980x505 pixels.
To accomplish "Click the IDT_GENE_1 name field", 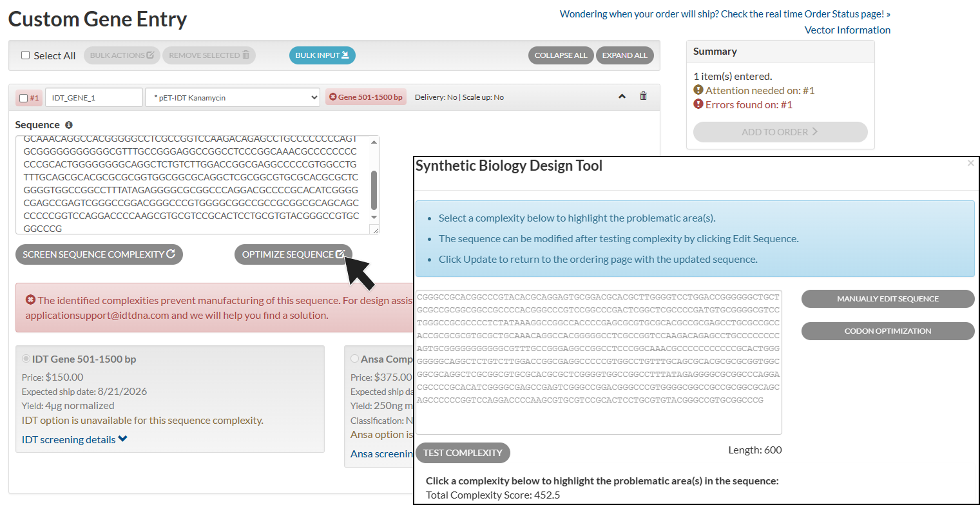I will pyautogui.click(x=94, y=97).
